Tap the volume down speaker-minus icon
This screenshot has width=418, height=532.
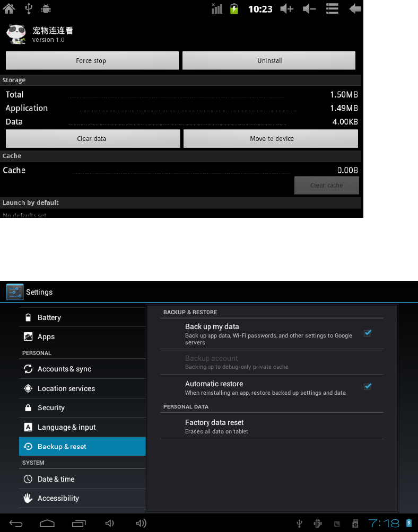tap(309, 8)
